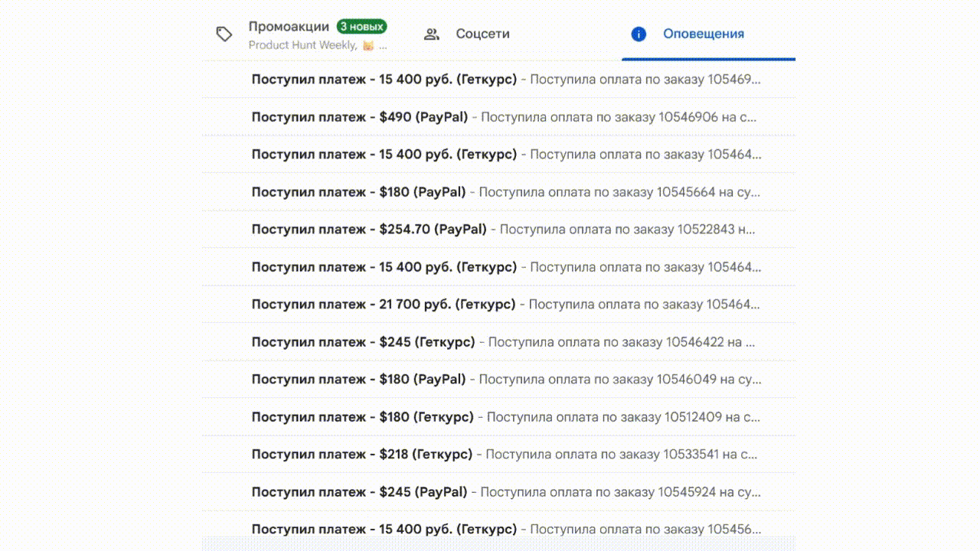
Task: Open the 15 400 руб. email for order 105469
Action: point(499,79)
